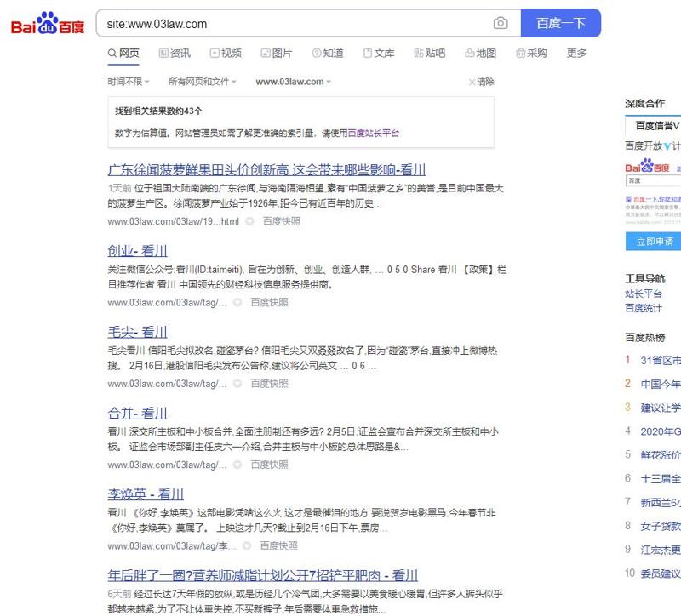Open hot list item 8 女子贷款
This screenshot has width=681, height=616.
[661, 526]
